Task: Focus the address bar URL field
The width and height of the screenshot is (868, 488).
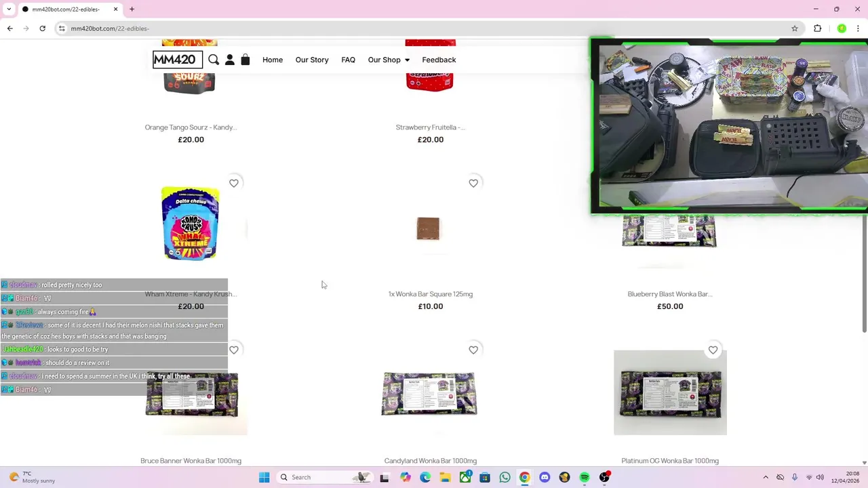Action: 427,28
